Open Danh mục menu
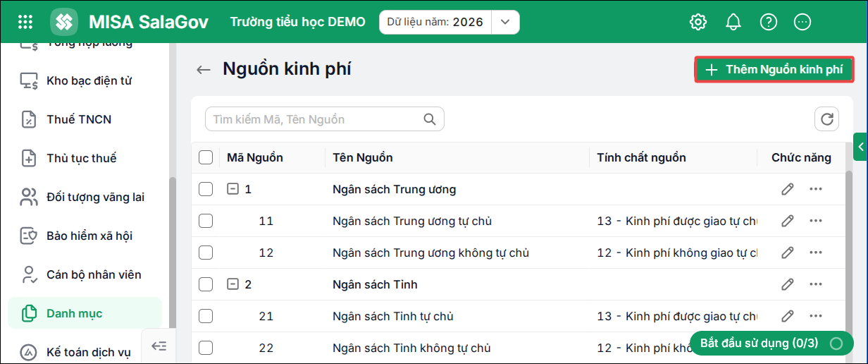 tap(85, 313)
